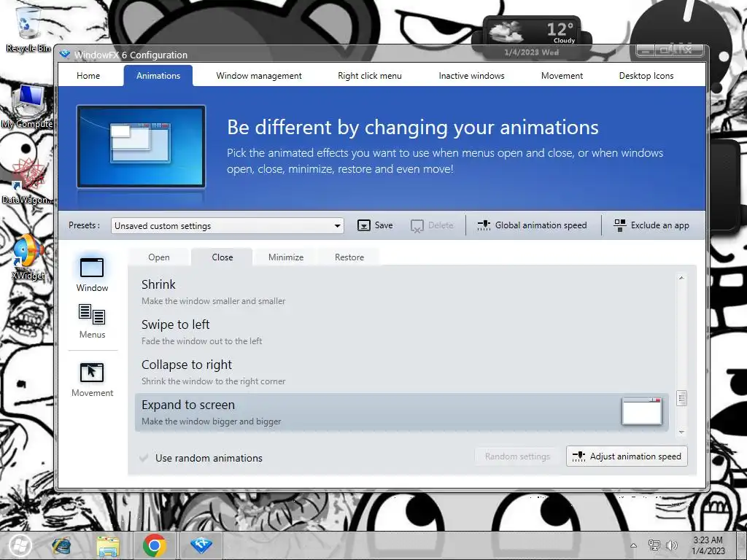Click the Global animation speed icon
Image resolution: width=747 pixels, height=560 pixels.
[x=484, y=225]
